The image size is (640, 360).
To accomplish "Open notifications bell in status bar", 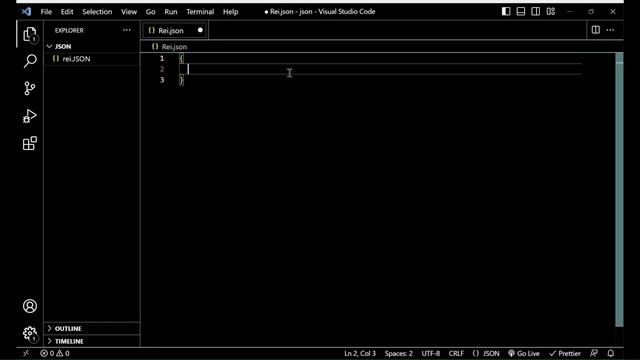I will click(x=611, y=353).
